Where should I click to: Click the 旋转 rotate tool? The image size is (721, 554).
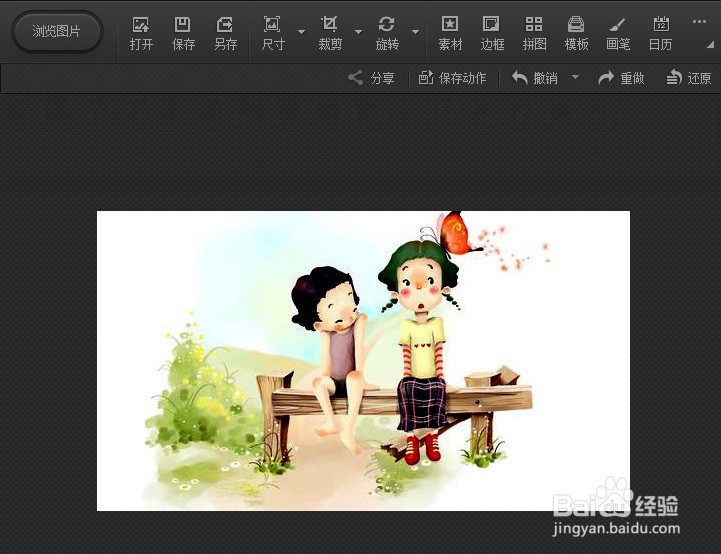pos(387,33)
